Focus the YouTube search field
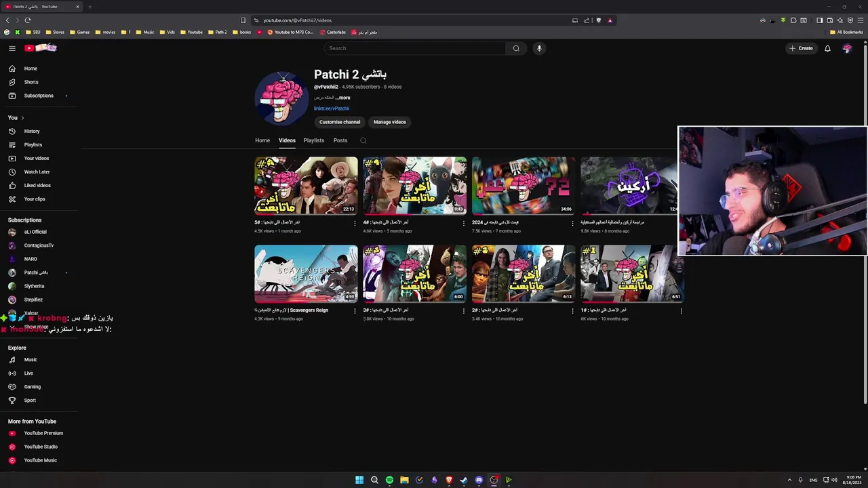Image resolution: width=868 pixels, height=488 pixels. (x=414, y=48)
